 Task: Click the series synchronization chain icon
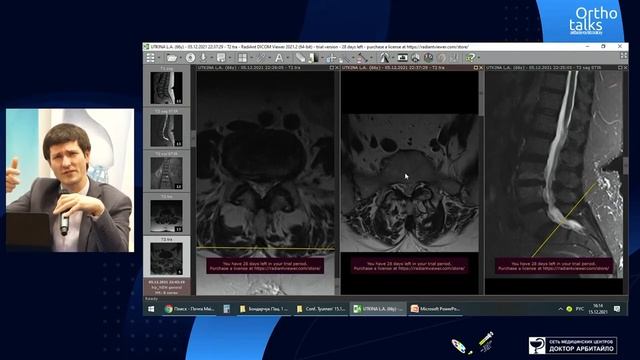(x=261, y=58)
